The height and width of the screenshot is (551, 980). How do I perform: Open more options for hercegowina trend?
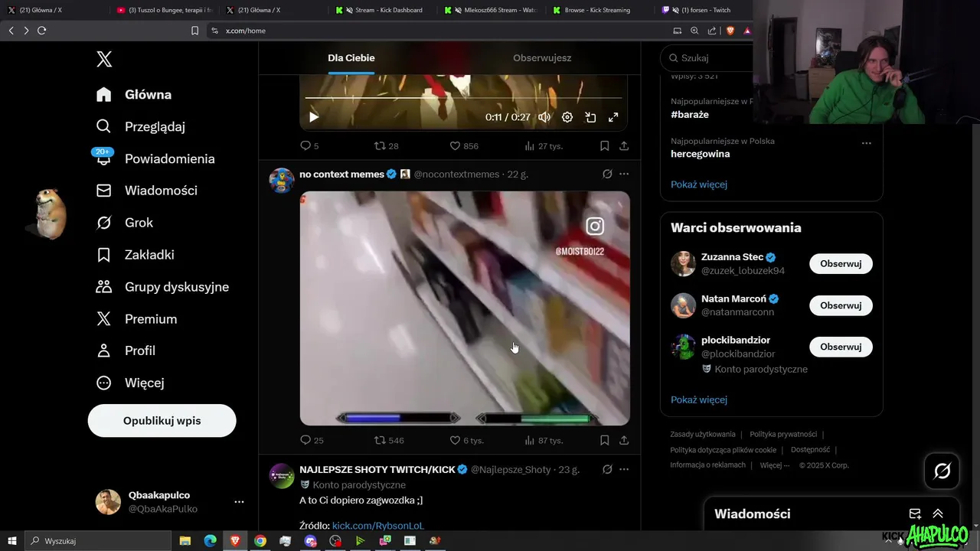click(866, 143)
